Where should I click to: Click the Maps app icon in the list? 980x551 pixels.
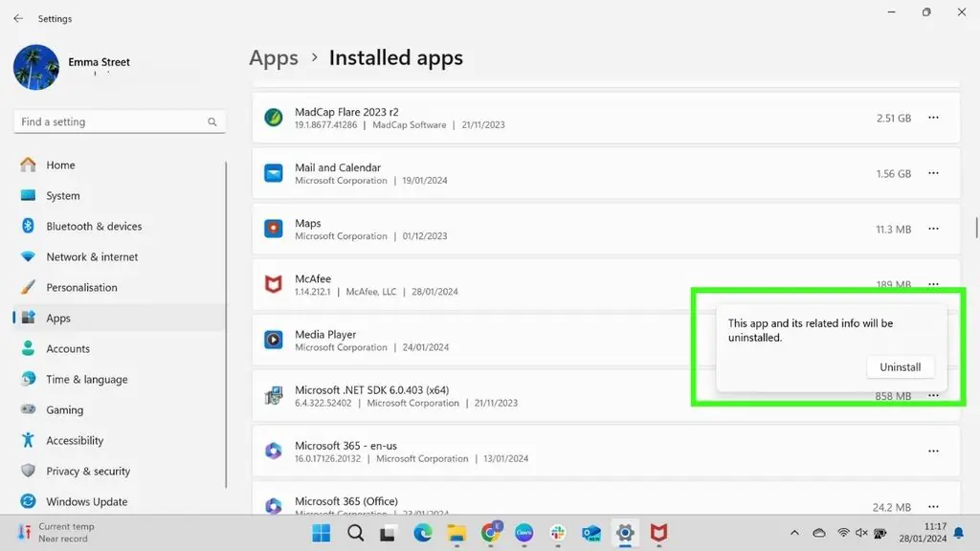274,230
